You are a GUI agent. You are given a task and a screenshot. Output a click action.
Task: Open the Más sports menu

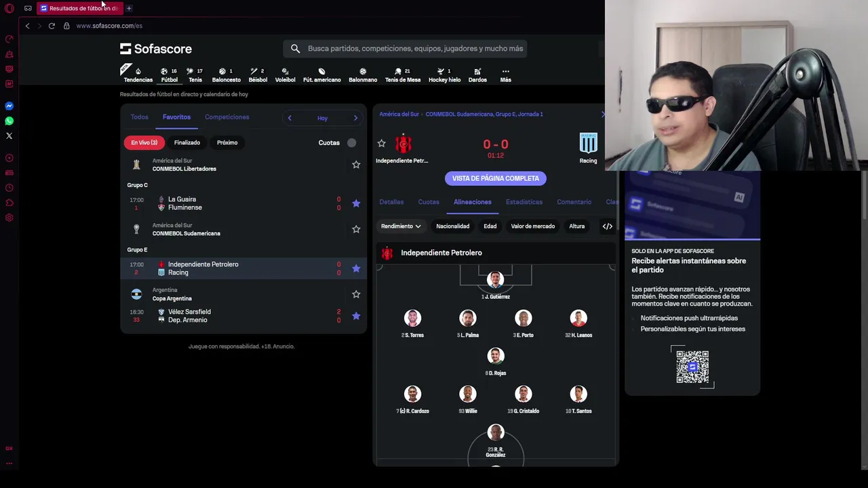[x=505, y=75]
